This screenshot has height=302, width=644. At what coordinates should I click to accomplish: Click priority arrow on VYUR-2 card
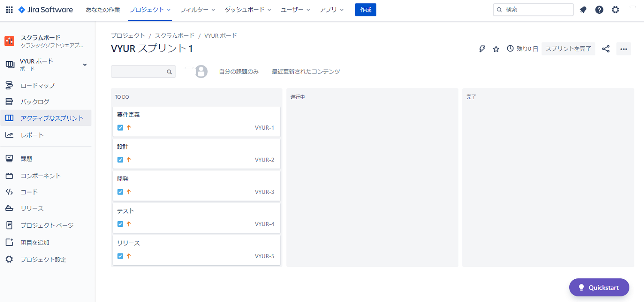pos(129,160)
